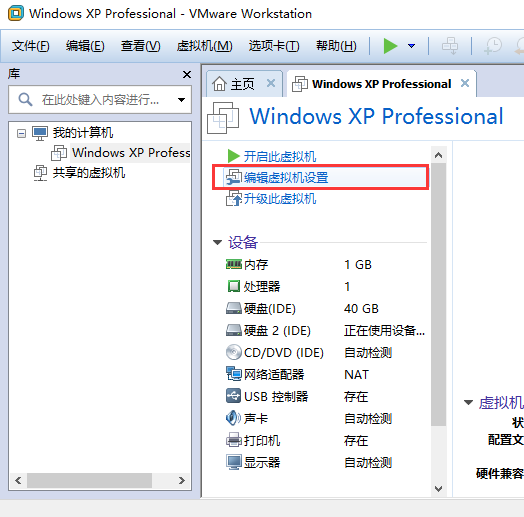Close the 主页 tab
Viewport: 524px width, 517px height.
[271, 83]
